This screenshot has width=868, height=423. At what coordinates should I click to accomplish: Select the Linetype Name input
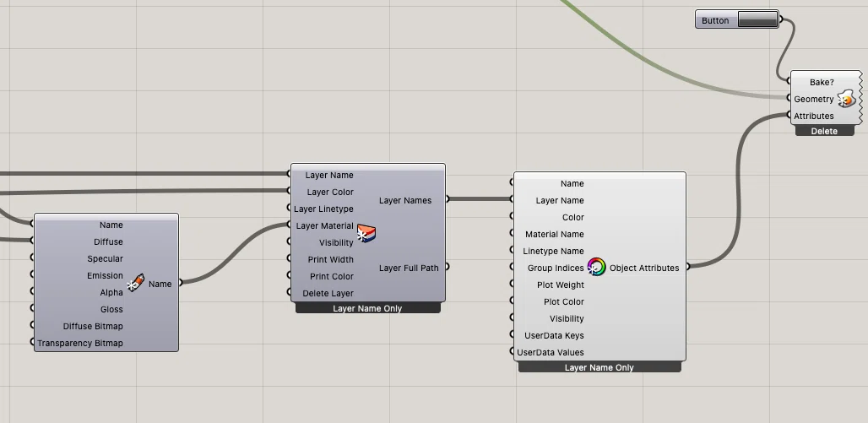(553, 252)
